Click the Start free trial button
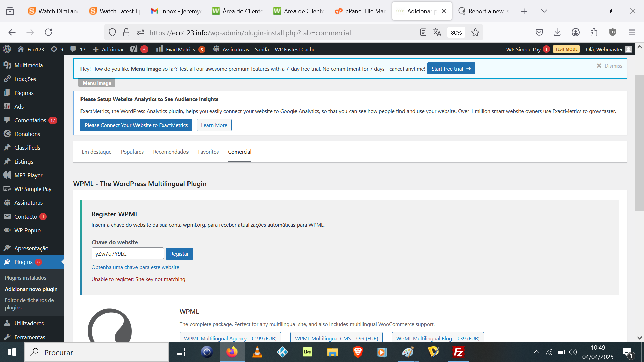This screenshot has height=362, width=644. pos(451,69)
